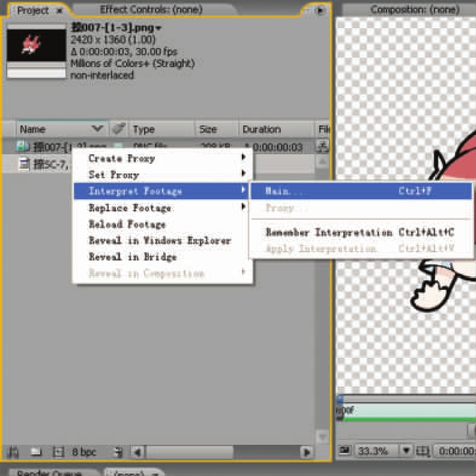
Task: Create a new folder with the folder icon
Action: click(x=37, y=452)
